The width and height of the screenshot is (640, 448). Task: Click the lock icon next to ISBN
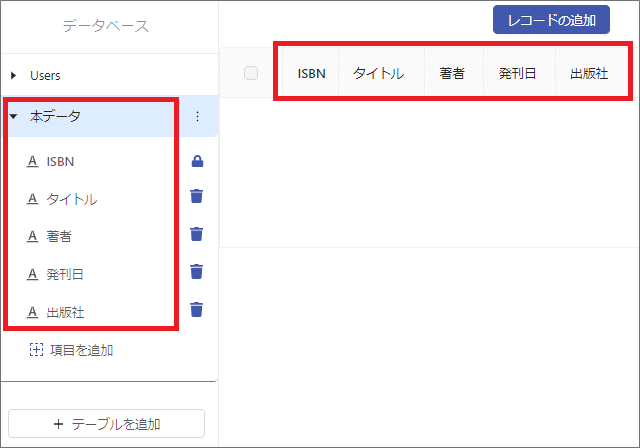pos(198,161)
